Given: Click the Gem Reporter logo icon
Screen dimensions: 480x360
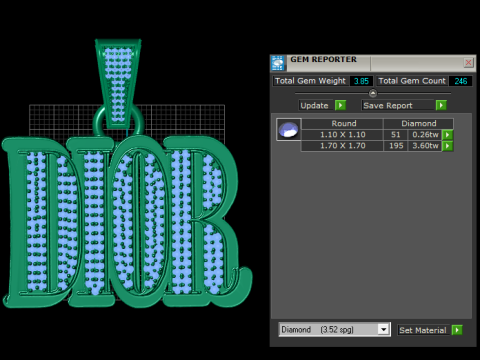Looking at the screenshot, I should (278, 63).
